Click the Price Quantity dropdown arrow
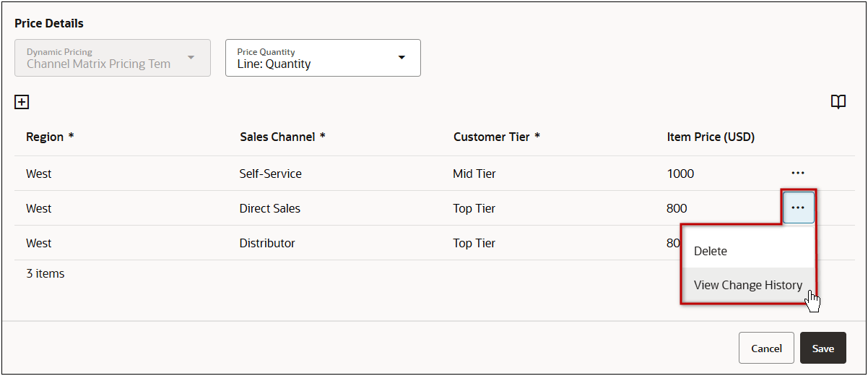Viewport: 868px width, 376px height. click(x=402, y=58)
